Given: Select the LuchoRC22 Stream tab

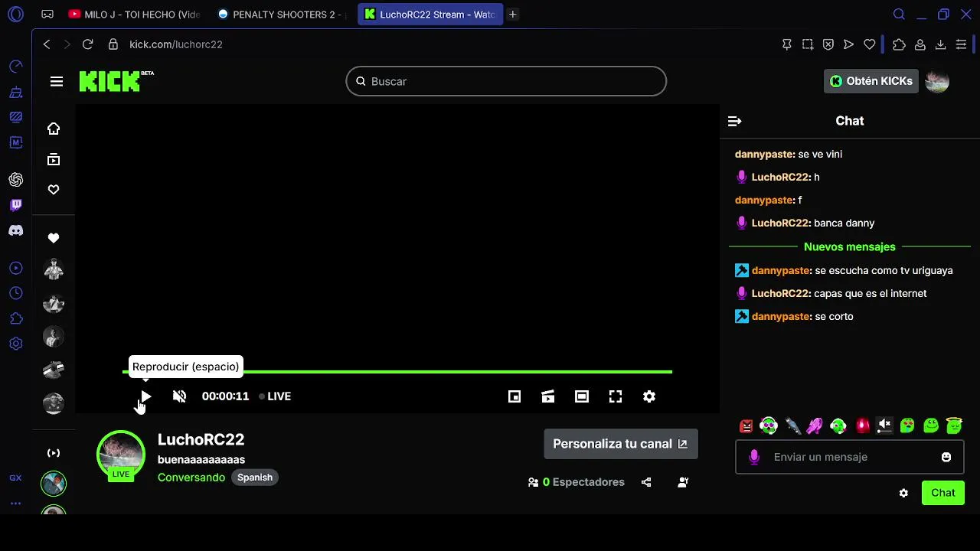Looking at the screenshot, I should (430, 15).
